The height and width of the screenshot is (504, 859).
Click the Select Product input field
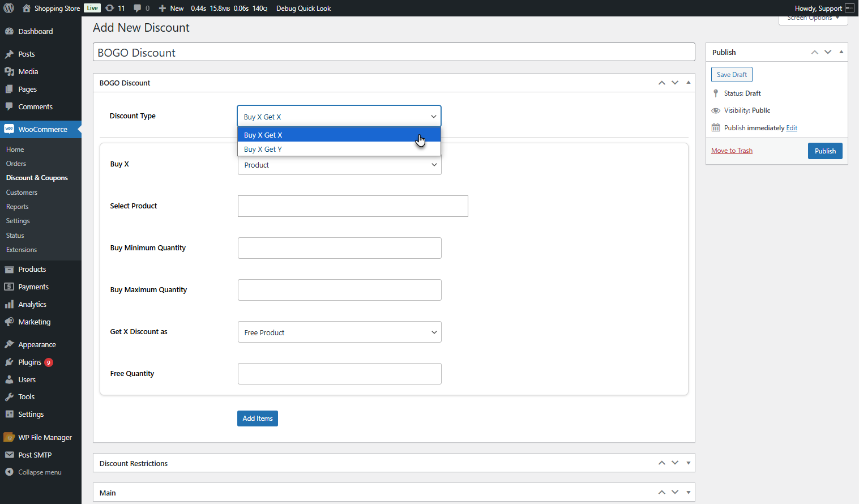click(353, 206)
